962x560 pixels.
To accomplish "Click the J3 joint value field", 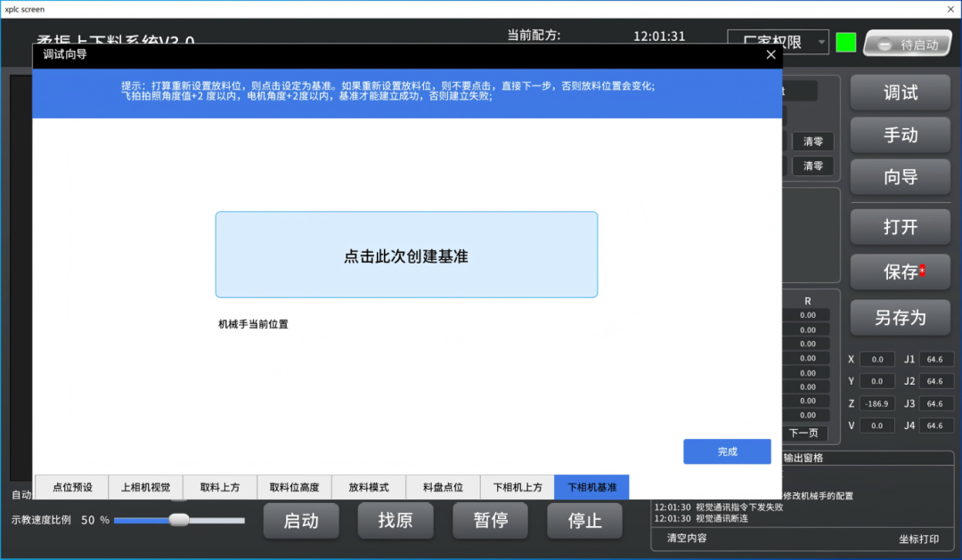I will 935,403.
